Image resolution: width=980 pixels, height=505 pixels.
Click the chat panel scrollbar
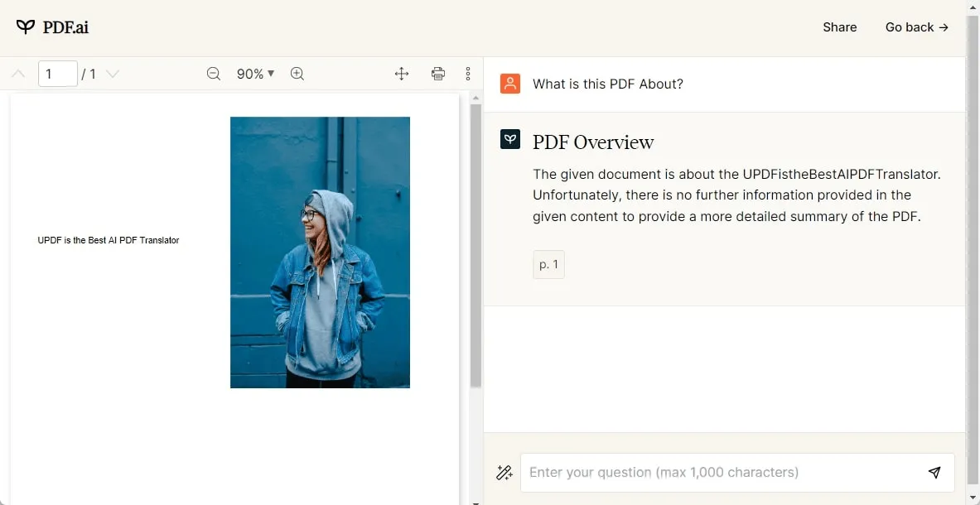click(973, 248)
